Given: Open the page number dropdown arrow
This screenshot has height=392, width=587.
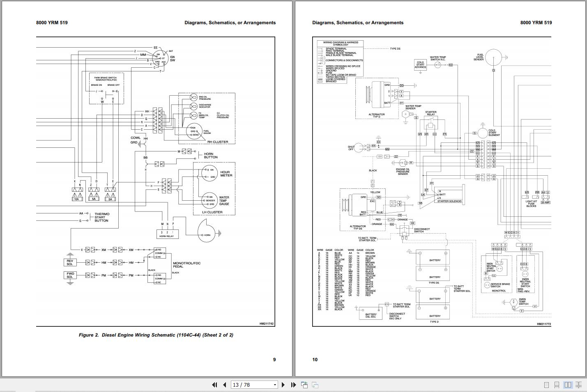Looking at the screenshot, I should coord(275,385).
